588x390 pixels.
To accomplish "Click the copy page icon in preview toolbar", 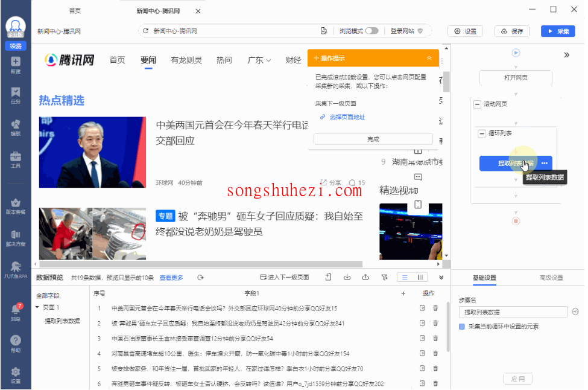I will [x=329, y=277].
